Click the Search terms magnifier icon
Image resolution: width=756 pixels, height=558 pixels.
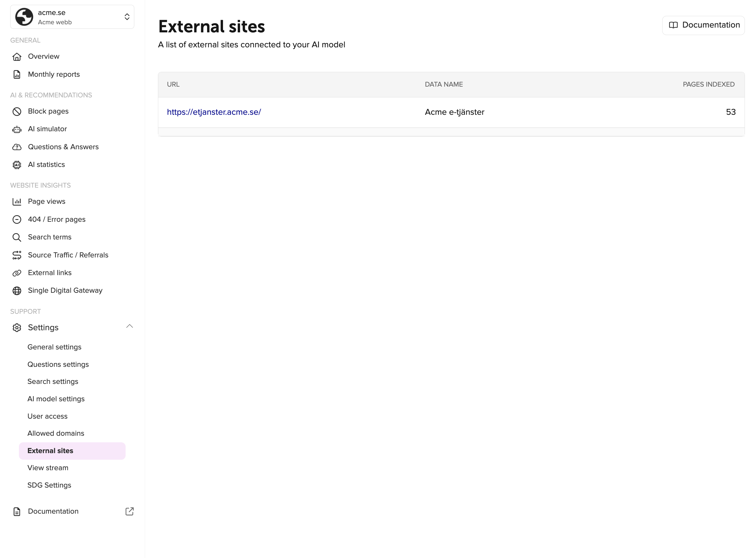pos(16,237)
